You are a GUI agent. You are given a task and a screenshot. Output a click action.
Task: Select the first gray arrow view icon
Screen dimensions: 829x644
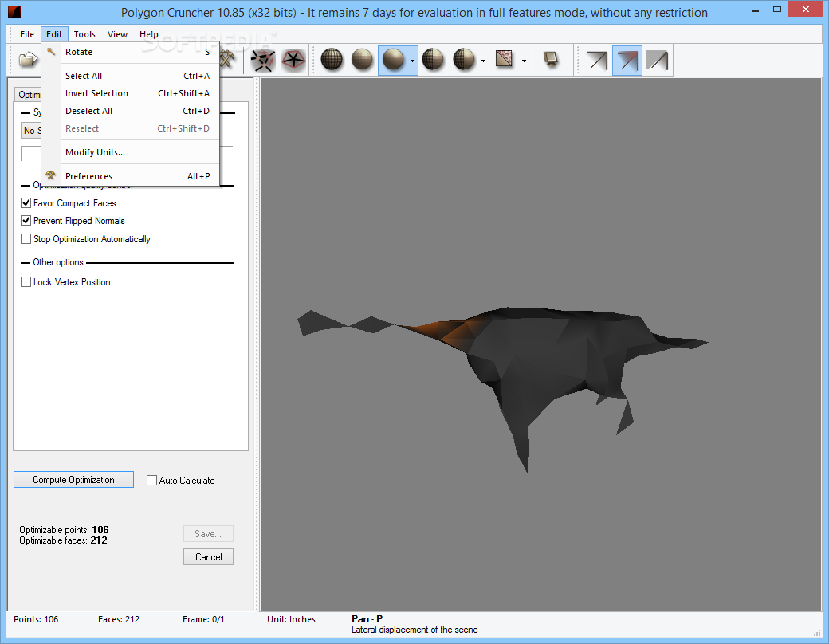click(x=597, y=60)
